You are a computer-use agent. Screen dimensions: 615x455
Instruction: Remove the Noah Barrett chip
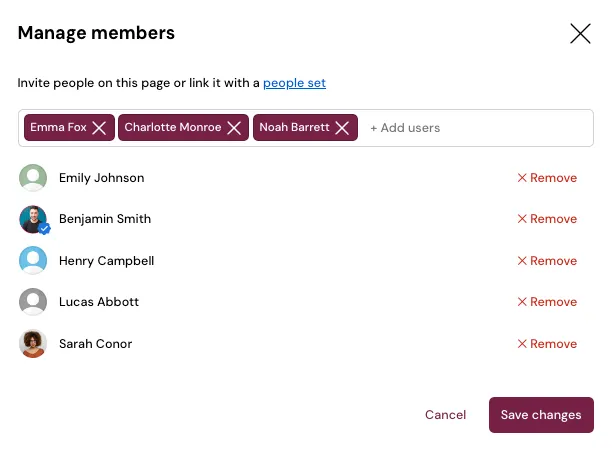[342, 127]
